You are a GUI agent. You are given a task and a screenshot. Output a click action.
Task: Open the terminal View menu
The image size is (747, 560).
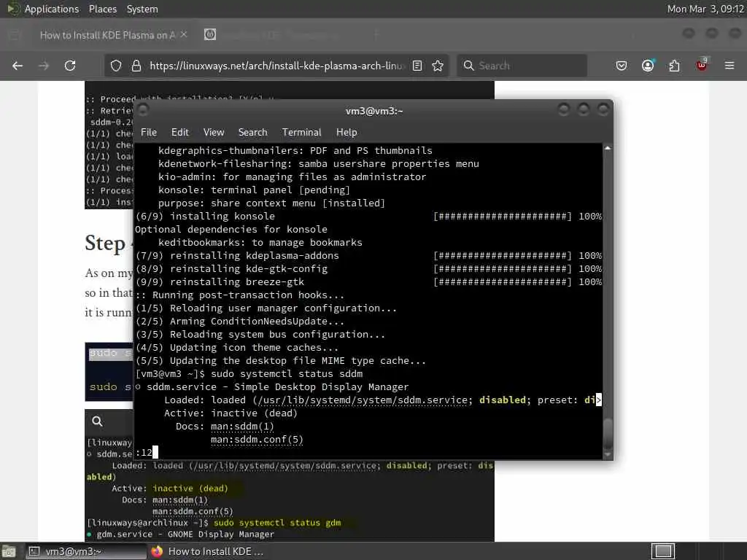[x=214, y=133]
